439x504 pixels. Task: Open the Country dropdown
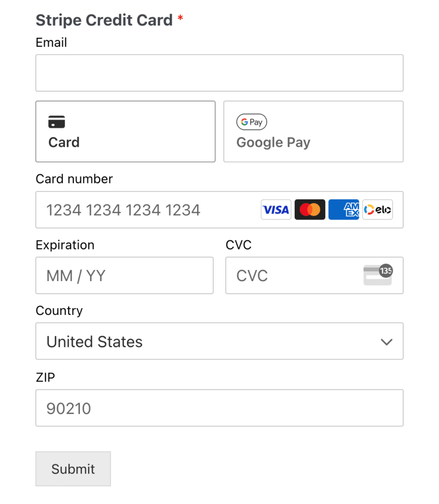[x=219, y=341]
